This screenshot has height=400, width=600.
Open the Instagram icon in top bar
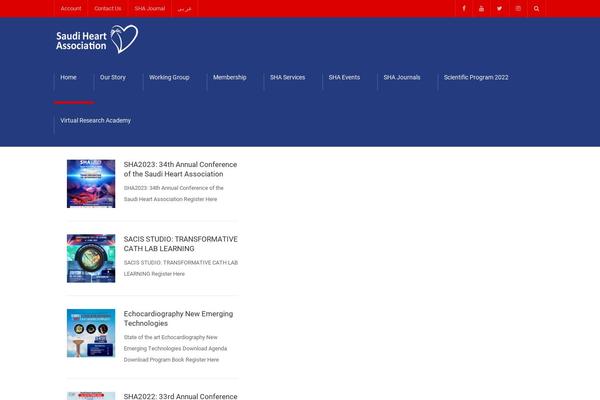coord(518,8)
